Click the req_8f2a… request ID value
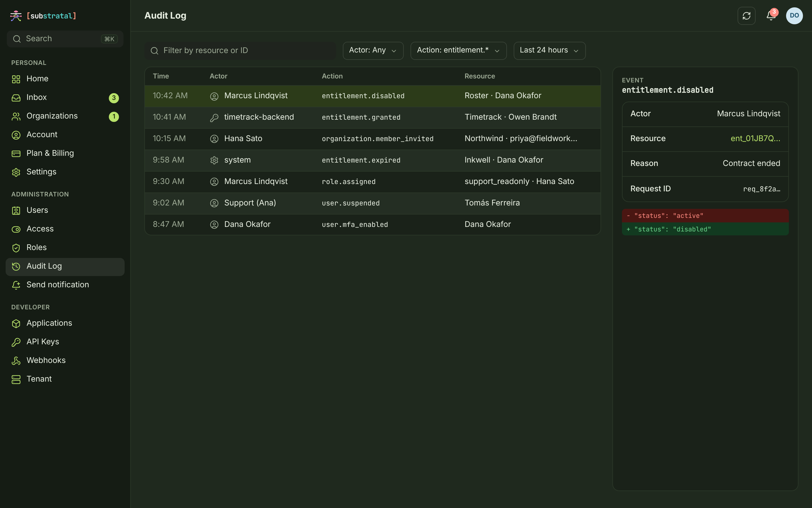Screen dimensions: 812x508 pos(761,189)
